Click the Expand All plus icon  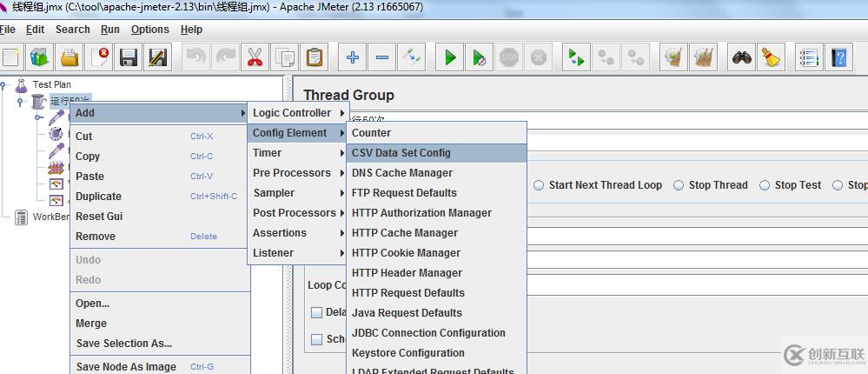click(x=352, y=57)
